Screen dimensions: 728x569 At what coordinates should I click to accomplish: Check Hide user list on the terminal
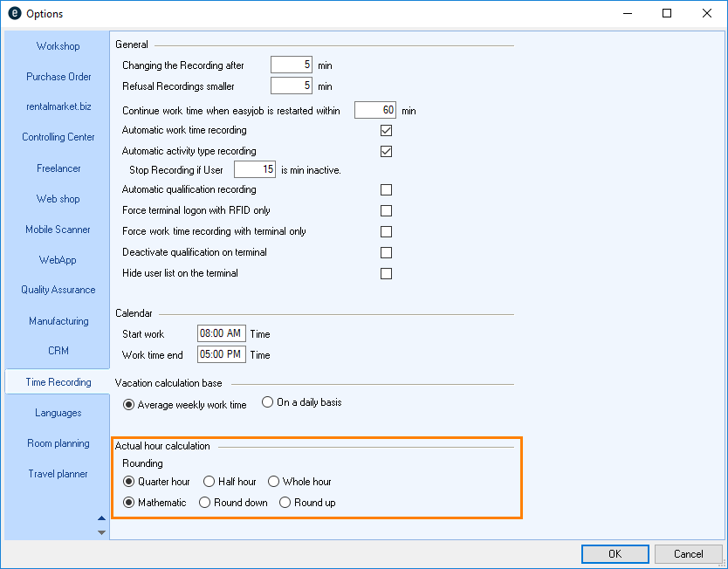coord(386,274)
